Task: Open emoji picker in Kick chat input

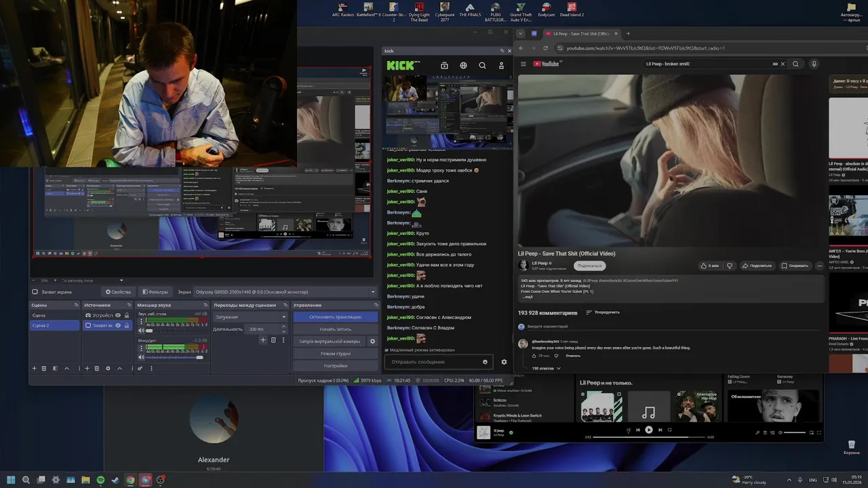Action: click(485, 362)
